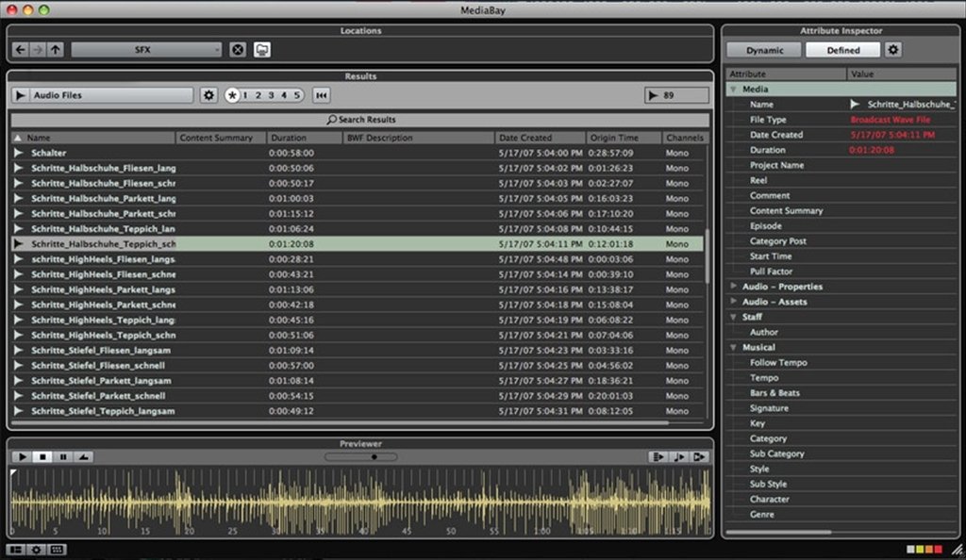Start playback in Previewer

point(23,456)
